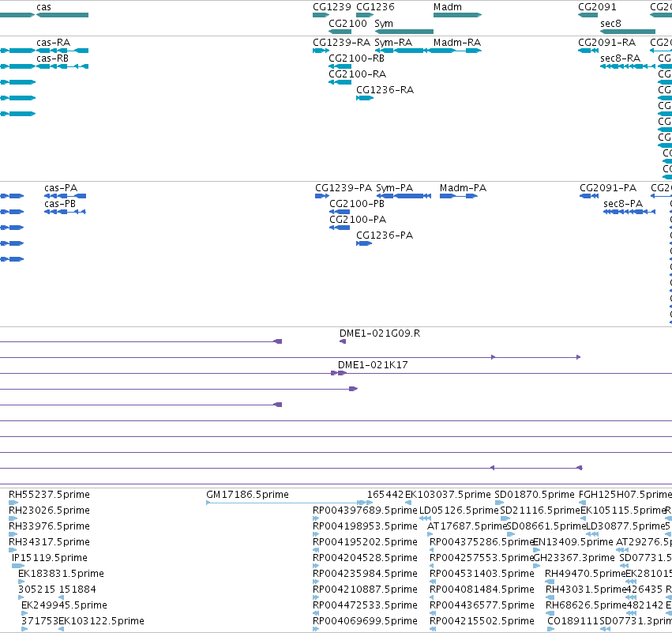Click the CG1239-PA protein feature
The width and height of the screenshot is (672, 633).
[322, 196]
